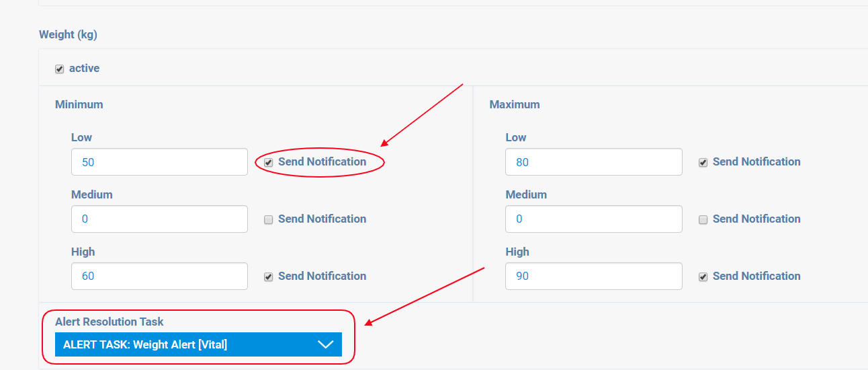Screen dimensions: 868x370
Task: Uncheck Send Notification for Minimum Low
Action: coord(269,162)
